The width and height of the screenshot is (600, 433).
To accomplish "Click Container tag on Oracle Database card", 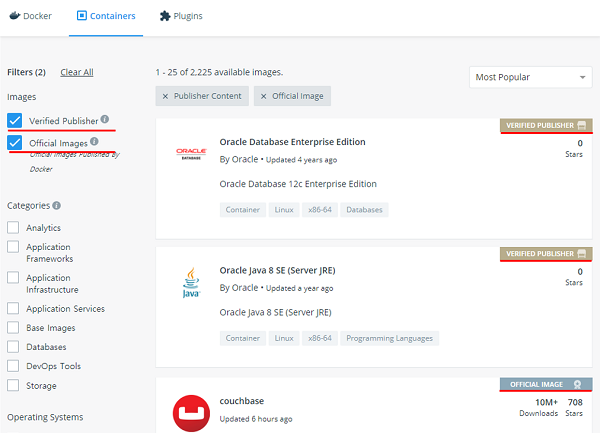I will point(243,210).
